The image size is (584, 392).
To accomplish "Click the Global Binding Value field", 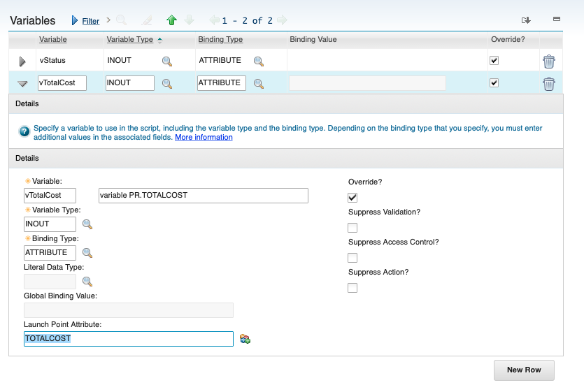I will point(129,310).
